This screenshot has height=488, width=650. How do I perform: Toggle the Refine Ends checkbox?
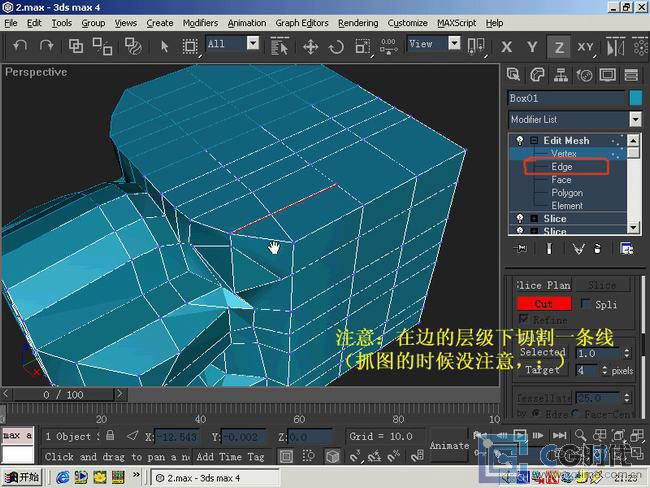tap(524, 319)
